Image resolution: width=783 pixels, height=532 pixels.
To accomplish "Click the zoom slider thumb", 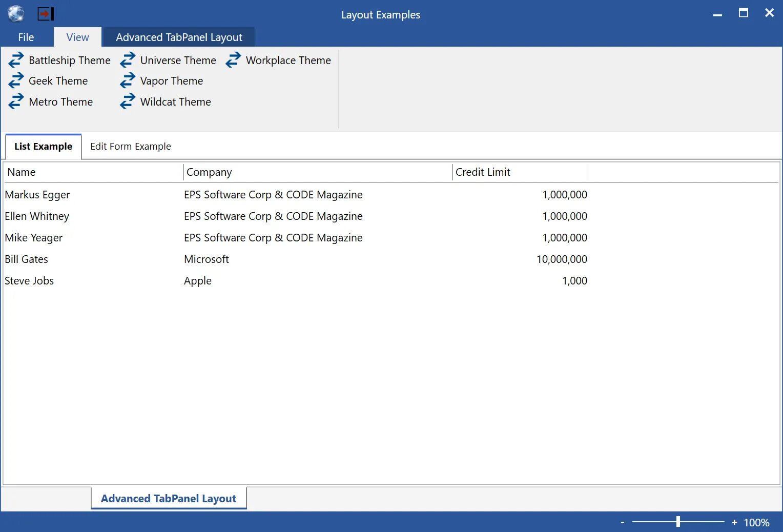I will 678,522.
